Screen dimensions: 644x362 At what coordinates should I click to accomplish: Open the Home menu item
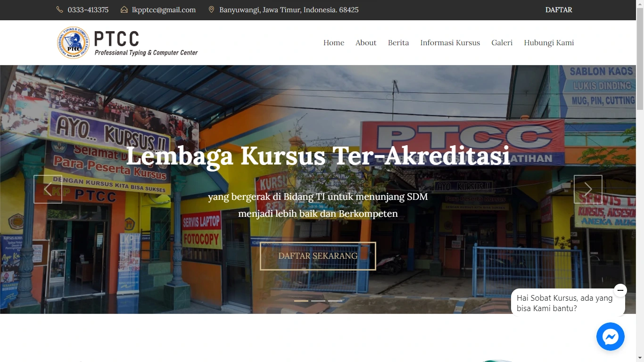pos(334,43)
